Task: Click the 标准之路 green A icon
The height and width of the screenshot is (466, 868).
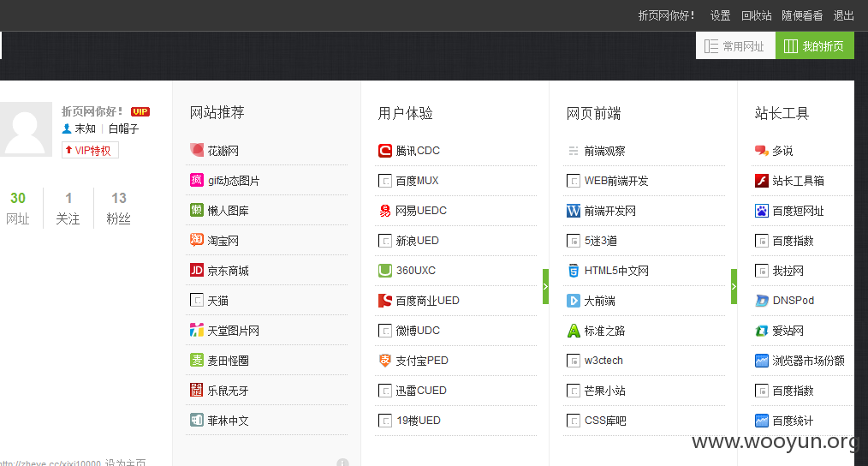Action: 574,331
